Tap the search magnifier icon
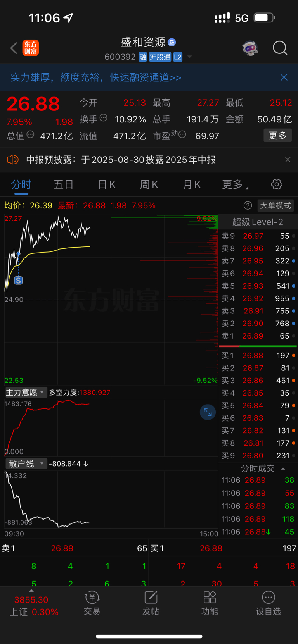 [280, 48]
